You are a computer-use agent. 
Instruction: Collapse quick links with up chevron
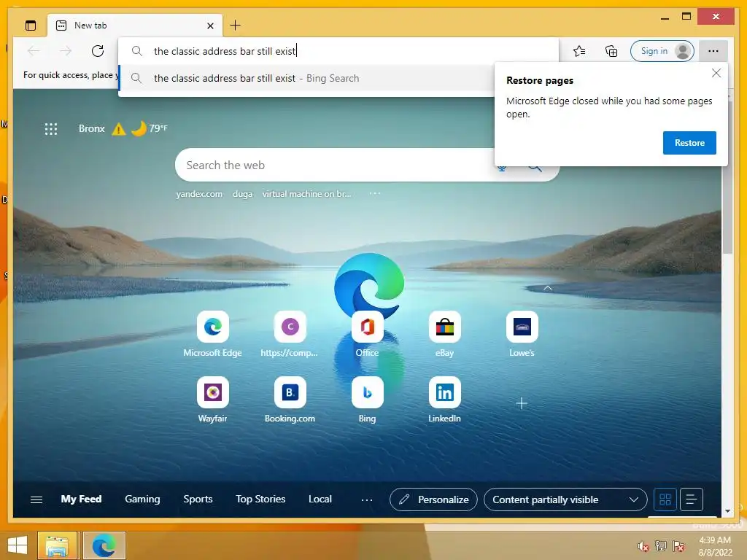(548, 288)
